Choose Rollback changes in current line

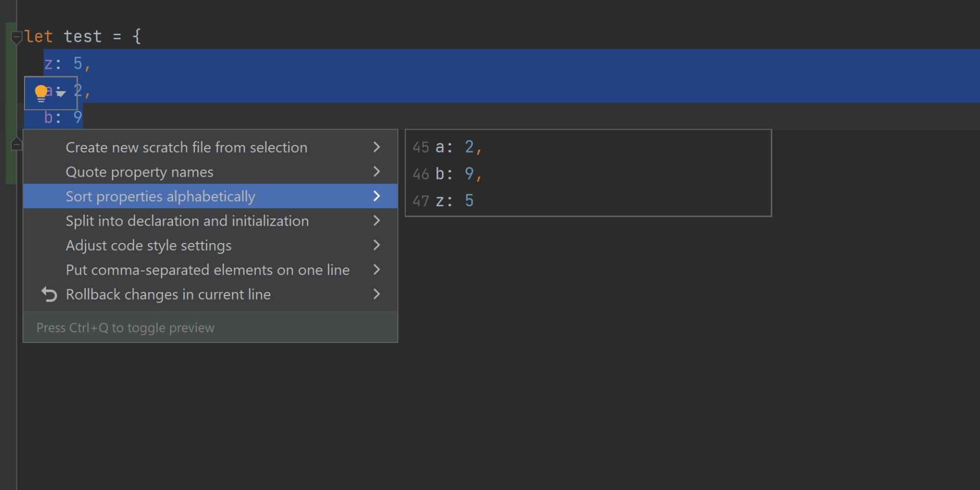(x=210, y=295)
